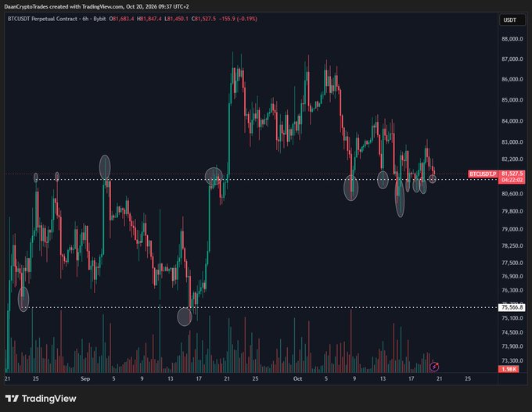Image resolution: width=532 pixels, height=412 pixels.
Task: Click the 82,200.0 price axis label
Action: pos(512,159)
